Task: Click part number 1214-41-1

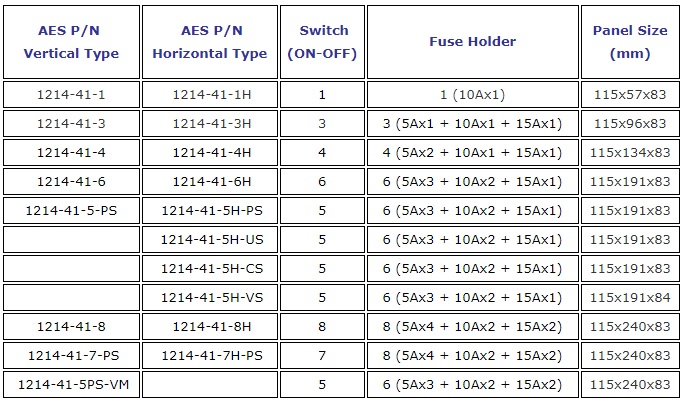Action: [71, 94]
